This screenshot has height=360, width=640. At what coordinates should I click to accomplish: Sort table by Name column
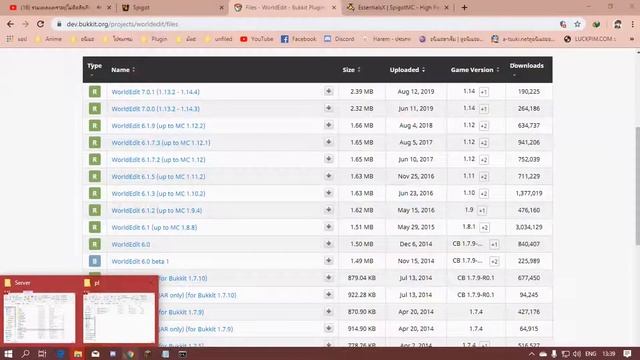click(x=123, y=70)
